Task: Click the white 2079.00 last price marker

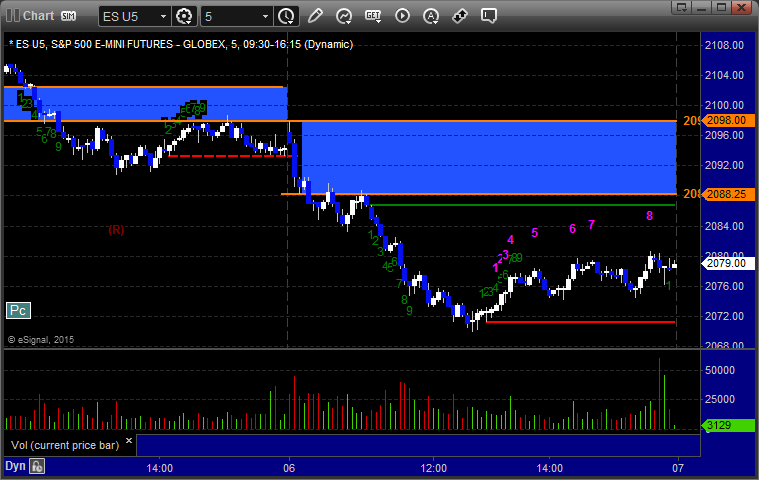Action: [x=728, y=263]
